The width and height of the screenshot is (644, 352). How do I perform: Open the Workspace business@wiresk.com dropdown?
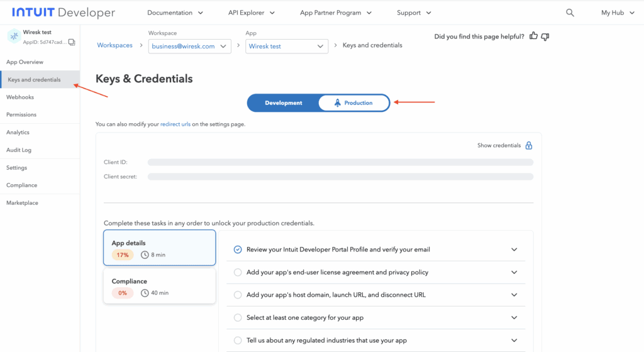click(x=190, y=47)
